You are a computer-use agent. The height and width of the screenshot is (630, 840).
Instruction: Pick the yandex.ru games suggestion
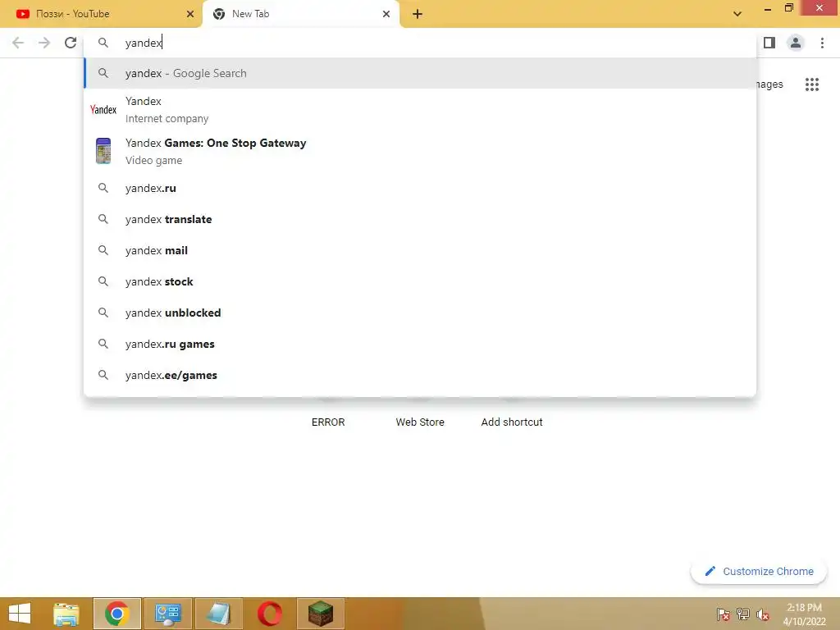click(x=420, y=344)
